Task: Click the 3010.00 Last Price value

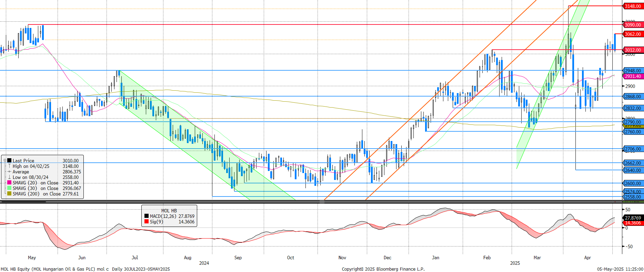Action: click(x=71, y=161)
